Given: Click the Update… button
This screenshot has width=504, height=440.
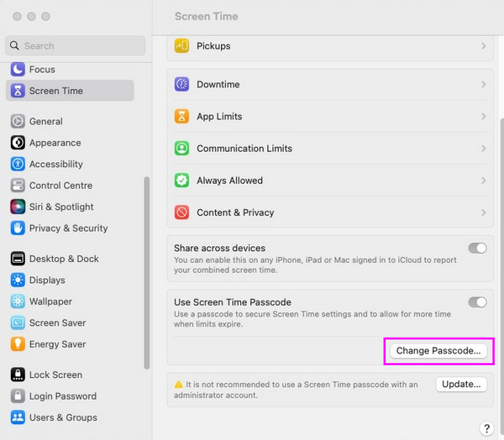Looking at the screenshot, I should point(461,384).
